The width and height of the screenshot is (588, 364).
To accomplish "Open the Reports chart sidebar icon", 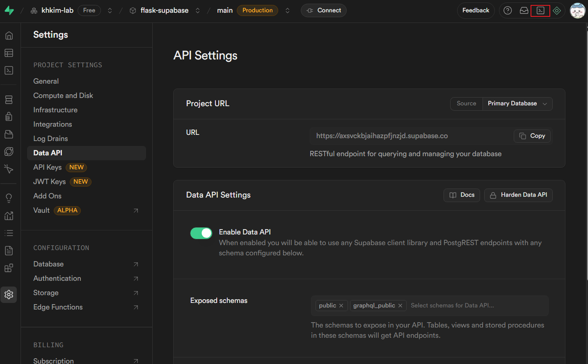I will [x=9, y=216].
